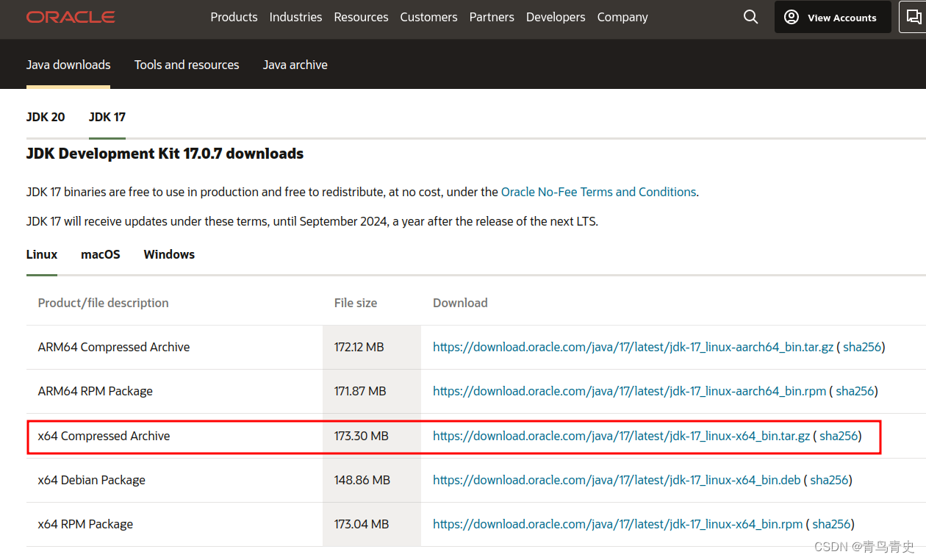Click the x64 Debian Package description
The image size is (926, 560).
(x=92, y=480)
